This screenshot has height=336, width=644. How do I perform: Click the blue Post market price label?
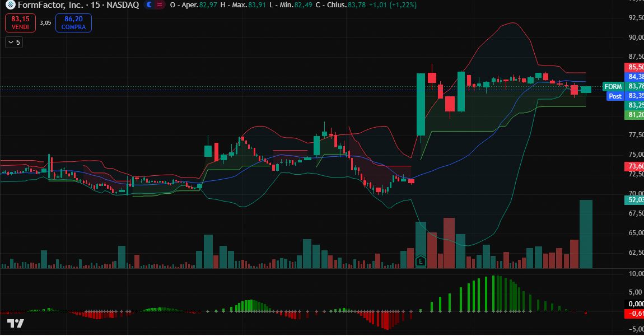pyautogui.click(x=614, y=96)
